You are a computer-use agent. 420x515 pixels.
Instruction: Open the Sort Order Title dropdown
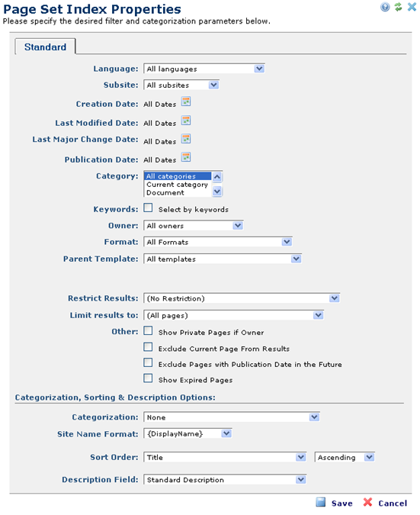point(225,457)
